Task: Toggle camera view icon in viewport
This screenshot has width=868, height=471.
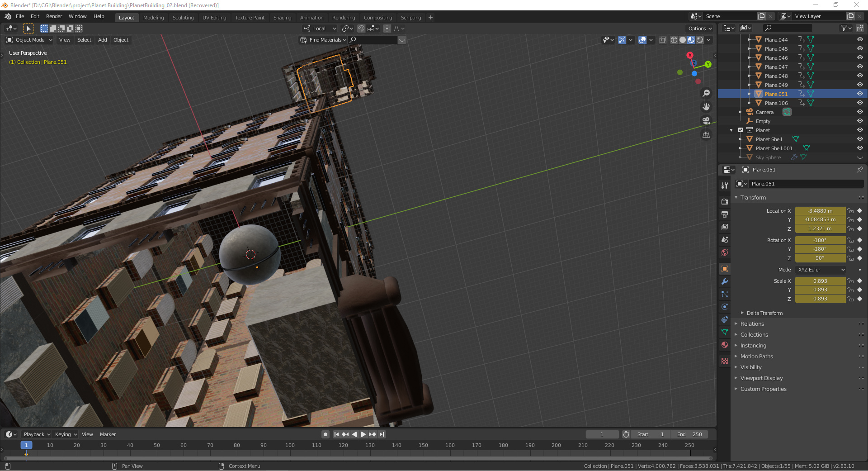Action: click(x=706, y=121)
